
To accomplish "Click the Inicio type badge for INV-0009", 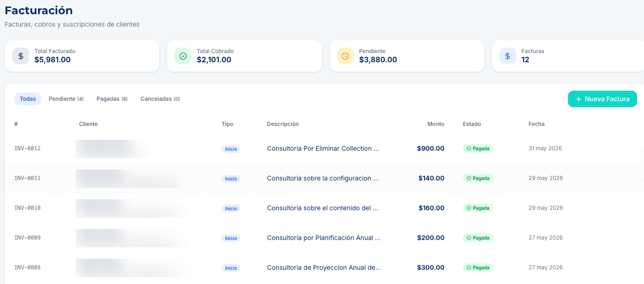I will point(231,238).
